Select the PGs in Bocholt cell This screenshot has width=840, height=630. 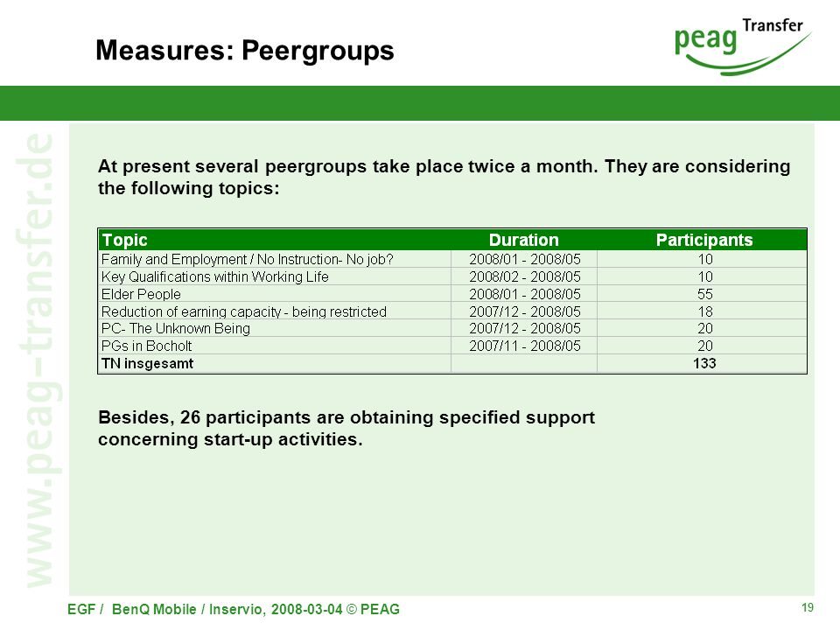274,346
